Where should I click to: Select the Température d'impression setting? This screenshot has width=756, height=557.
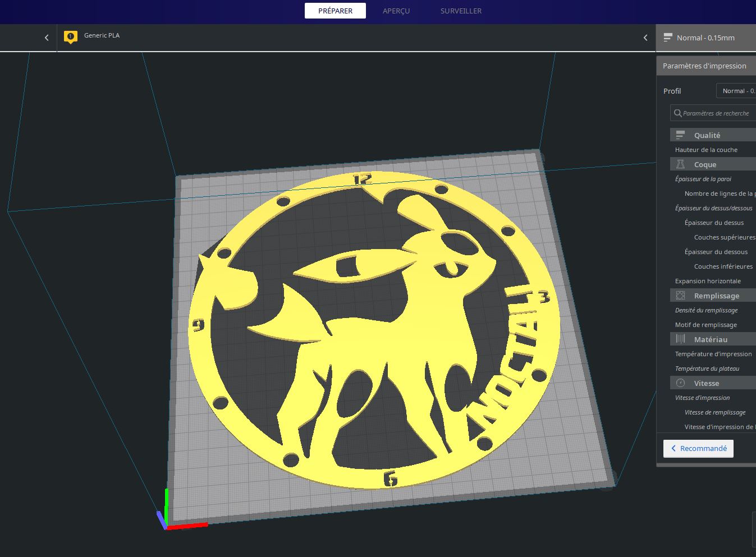[713, 353]
